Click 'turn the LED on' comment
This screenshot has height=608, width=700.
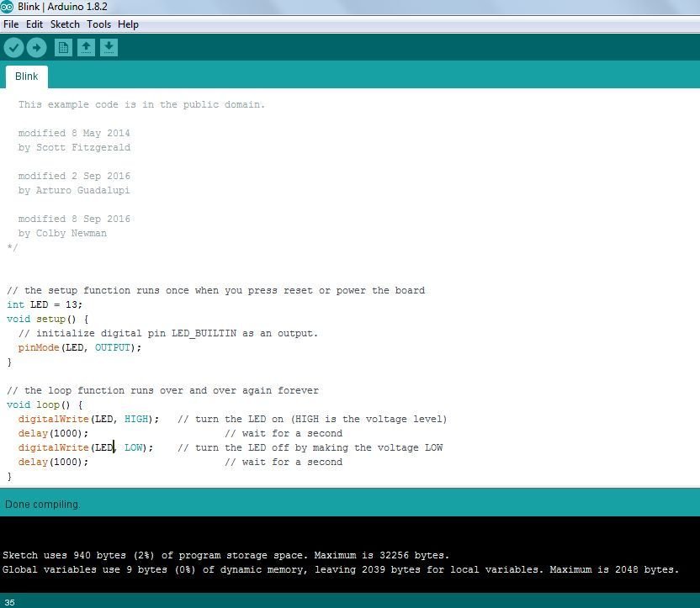coord(312,419)
